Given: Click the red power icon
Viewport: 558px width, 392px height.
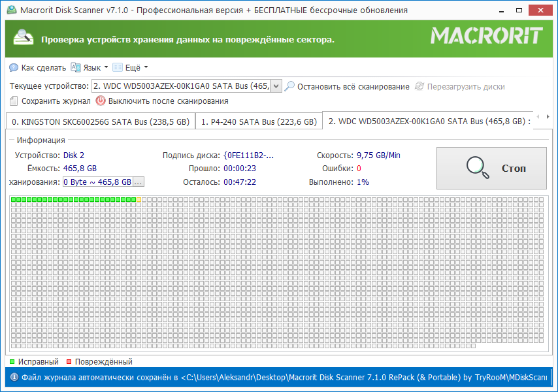Looking at the screenshot, I should click(x=101, y=101).
